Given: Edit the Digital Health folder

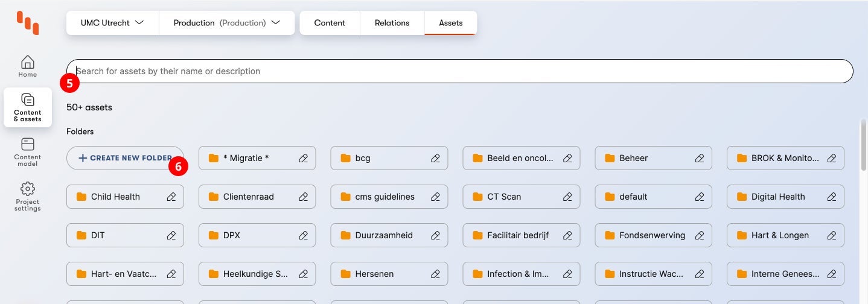Looking at the screenshot, I should pyautogui.click(x=831, y=197).
